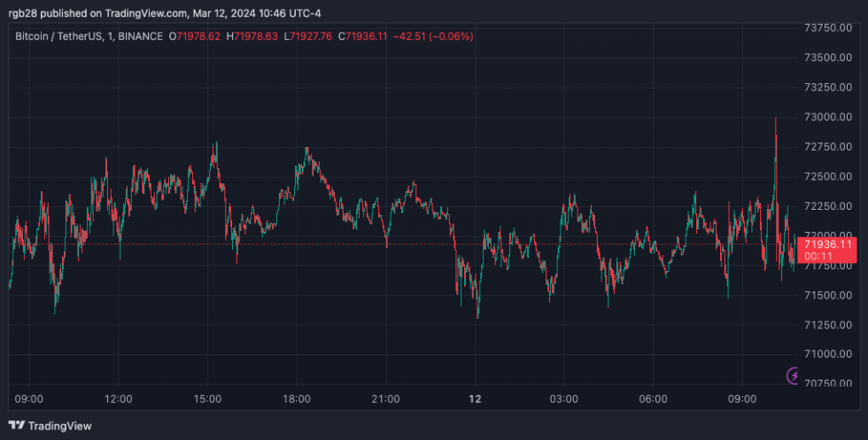
Task: Click the 71500.00 price axis label
Action: coord(828,295)
